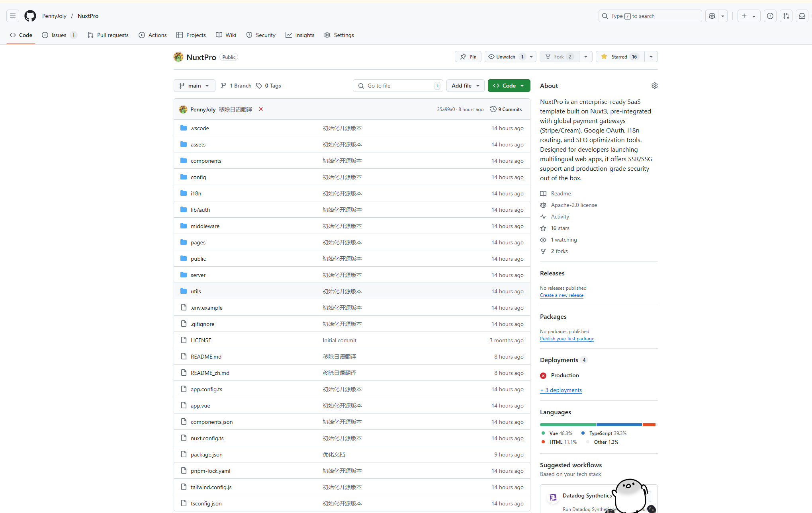The height and width of the screenshot is (513, 812).
Task: Open the Copilot chat icon
Action: coord(712,16)
